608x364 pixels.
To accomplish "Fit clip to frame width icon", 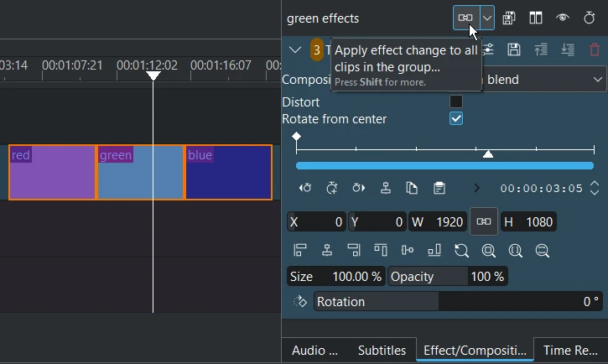I will click(542, 251).
